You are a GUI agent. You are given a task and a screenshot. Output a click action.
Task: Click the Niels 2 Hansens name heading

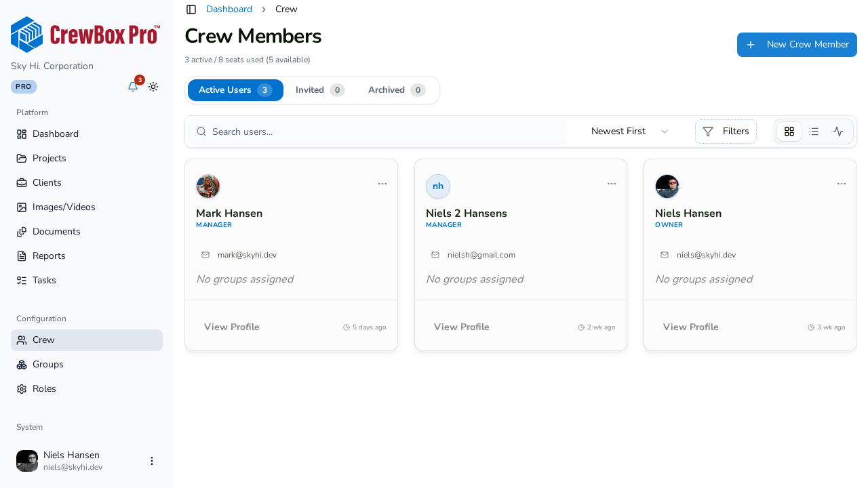coord(467,213)
